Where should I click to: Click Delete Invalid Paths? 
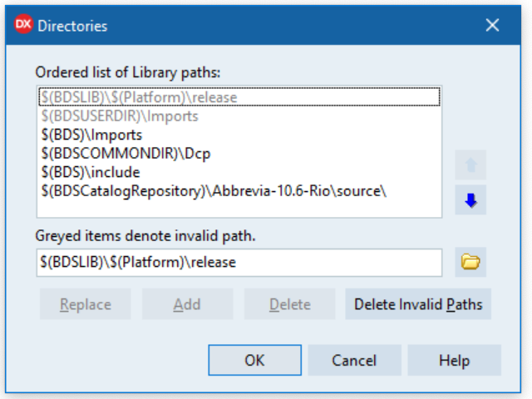click(x=418, y=304)
